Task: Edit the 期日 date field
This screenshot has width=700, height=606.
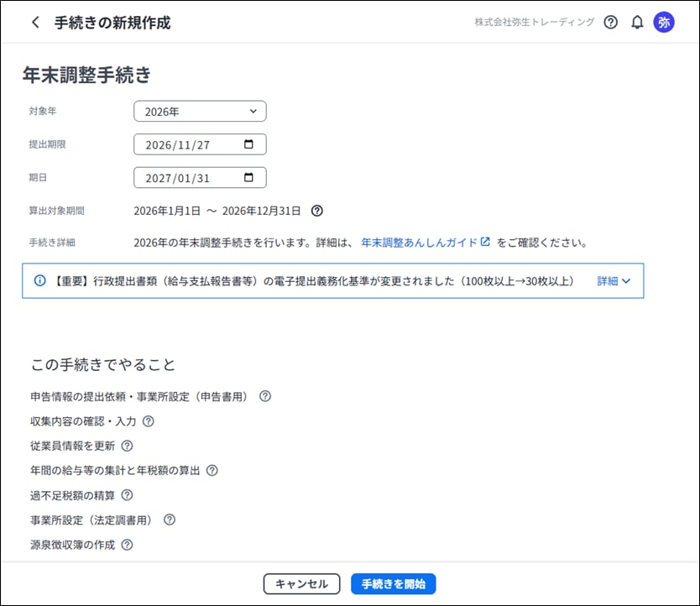Action: 200,177
